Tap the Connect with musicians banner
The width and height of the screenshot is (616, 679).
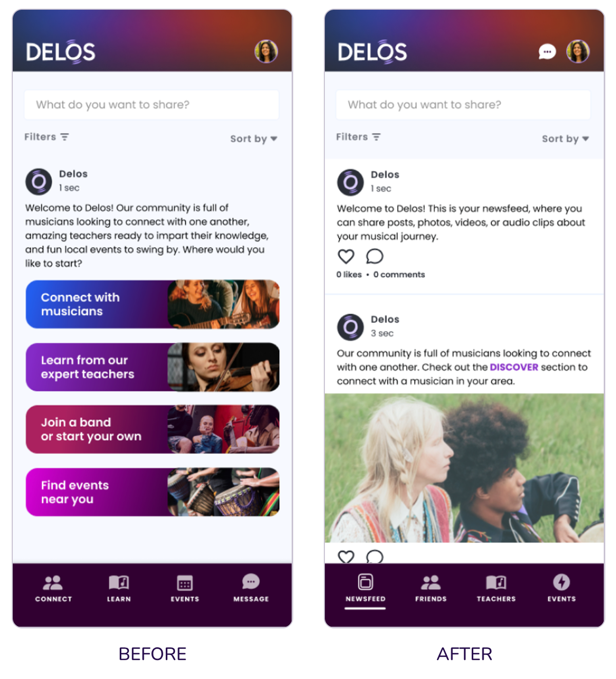click(152, 304)
